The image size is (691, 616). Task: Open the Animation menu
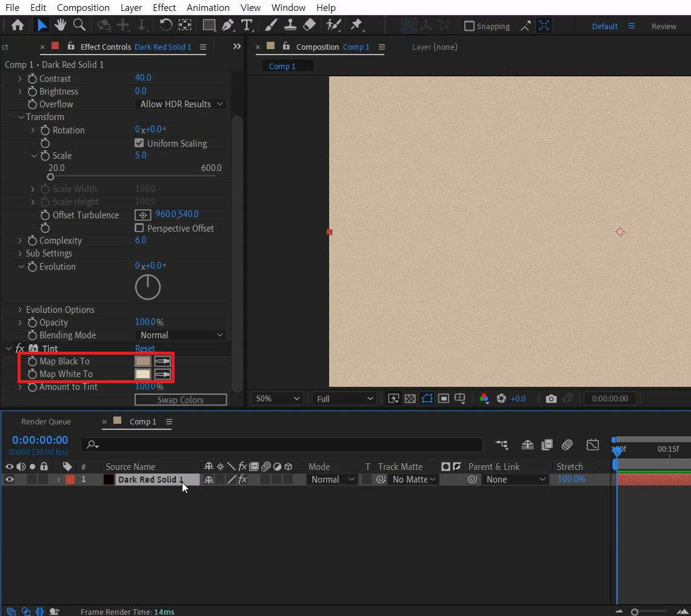coord(207,7)
